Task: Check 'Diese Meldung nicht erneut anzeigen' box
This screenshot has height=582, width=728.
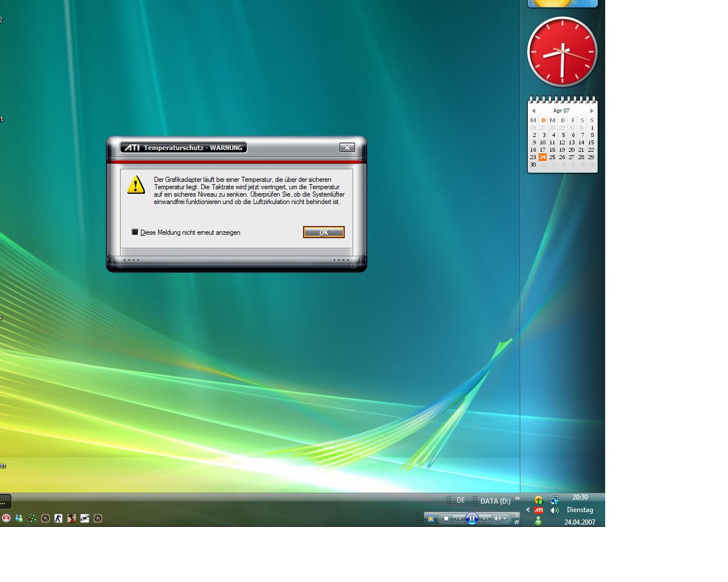Action: [x=135, y=232]
